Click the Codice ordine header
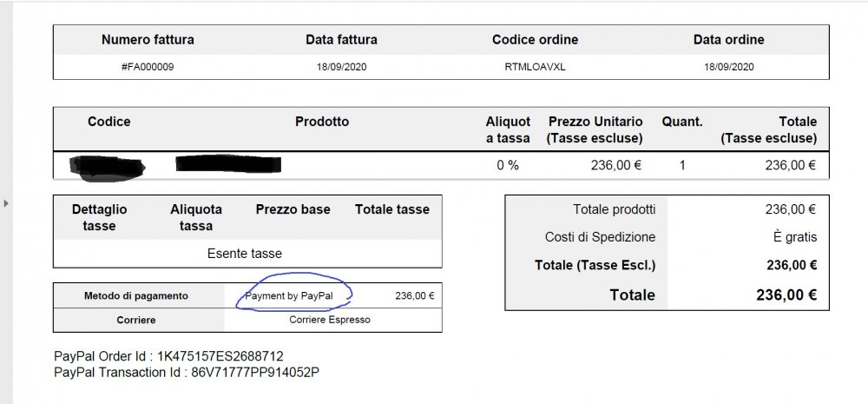Image resolution: width=868 pixels, height=404 pixels. click(535, 40)
